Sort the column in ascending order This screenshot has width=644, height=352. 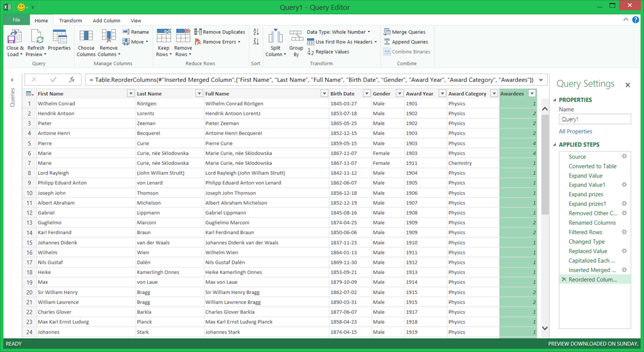[x=256, y=32]
